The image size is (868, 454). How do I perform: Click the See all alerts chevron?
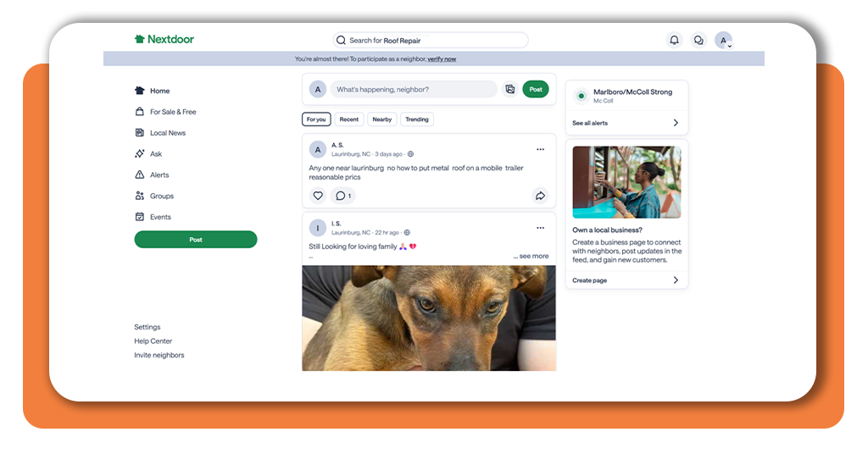[x=676, y=123]
